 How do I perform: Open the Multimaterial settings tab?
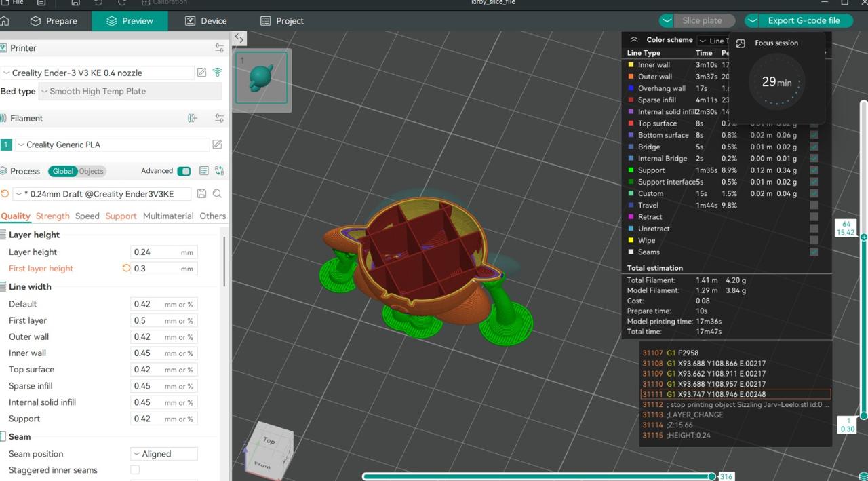tap(168, 216)
